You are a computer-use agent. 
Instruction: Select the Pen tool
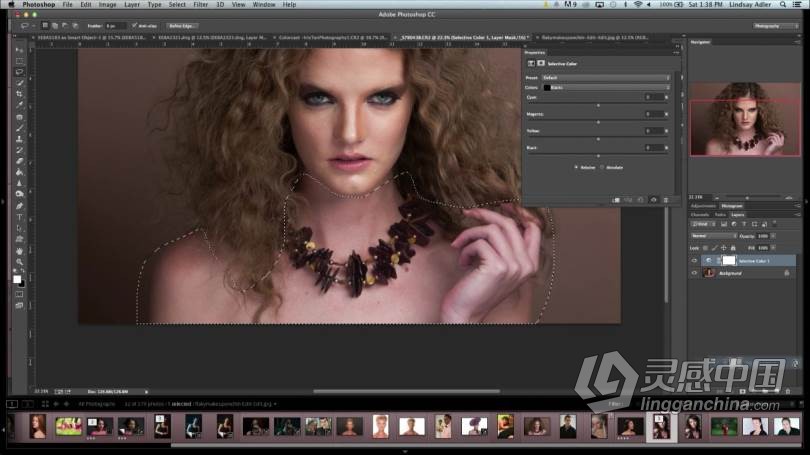click(x=19, y=206)
